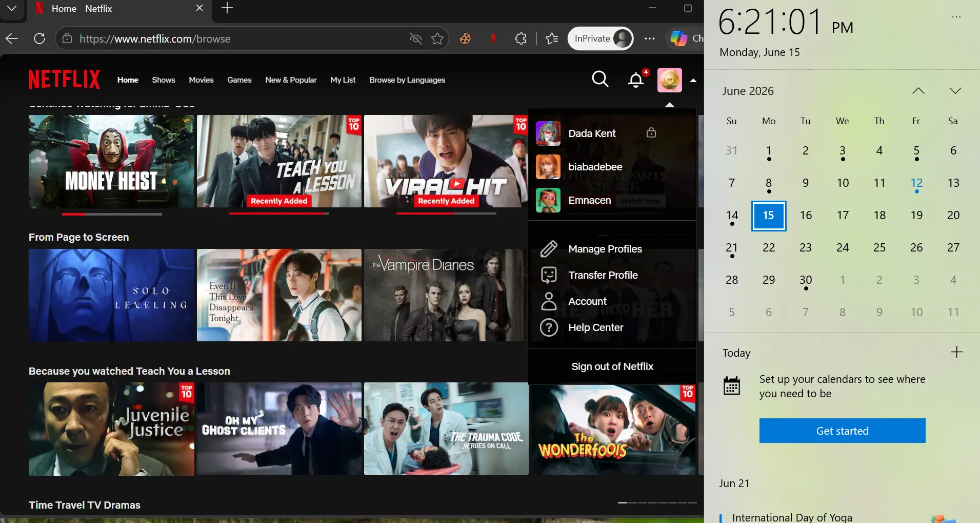Open the Help Center link
Viewport: 980px width, 523px height.
596,327
